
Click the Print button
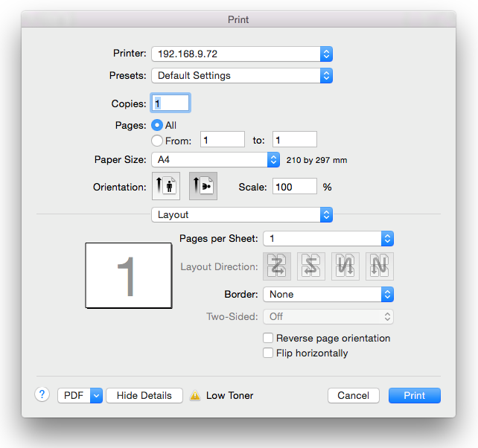tap(414, 395)
